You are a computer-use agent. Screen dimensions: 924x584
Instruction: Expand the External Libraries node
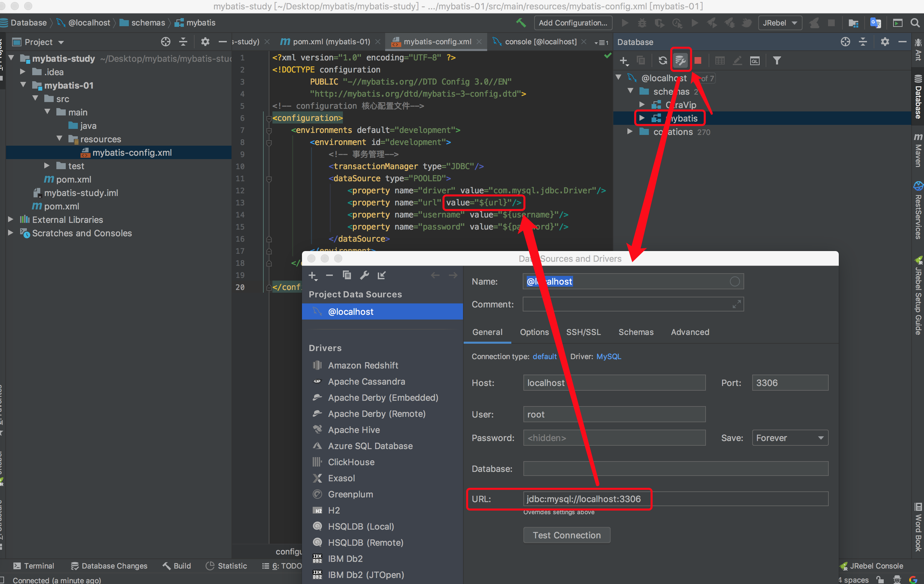tap(11, 219)
